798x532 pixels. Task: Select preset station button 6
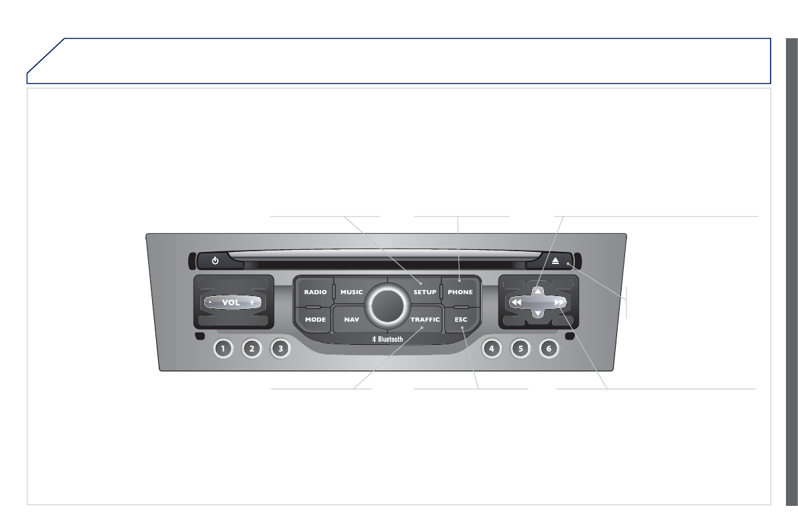(x=549, y=348)
